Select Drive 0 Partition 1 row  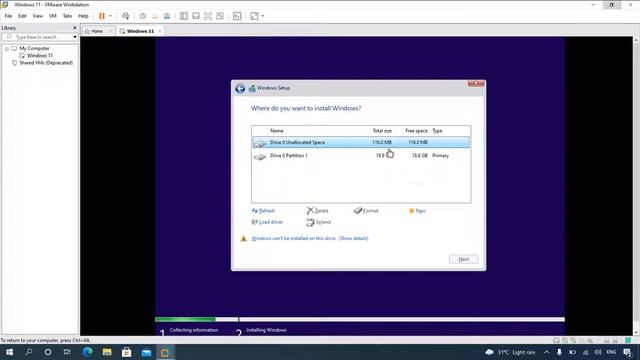(x=361, y=156)
